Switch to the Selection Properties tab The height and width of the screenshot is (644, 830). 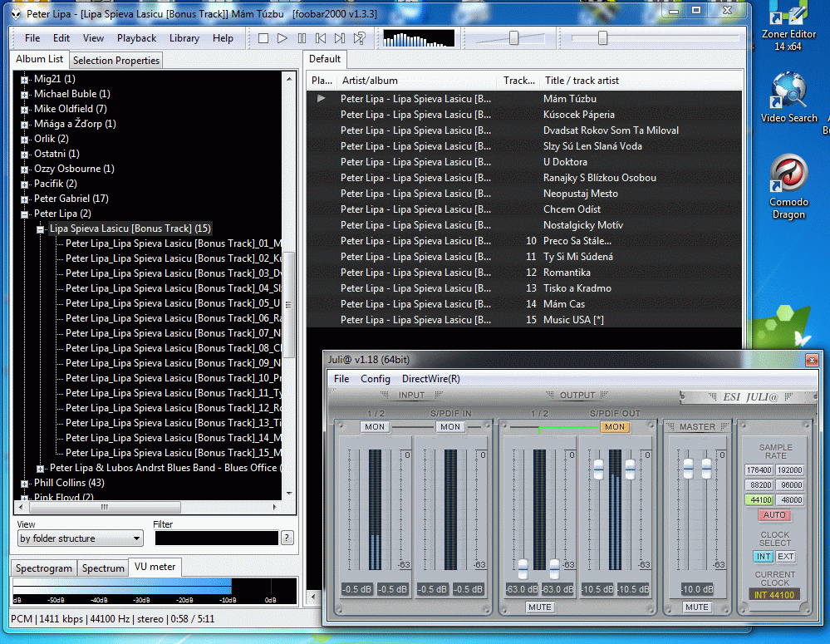click(116, 61)
